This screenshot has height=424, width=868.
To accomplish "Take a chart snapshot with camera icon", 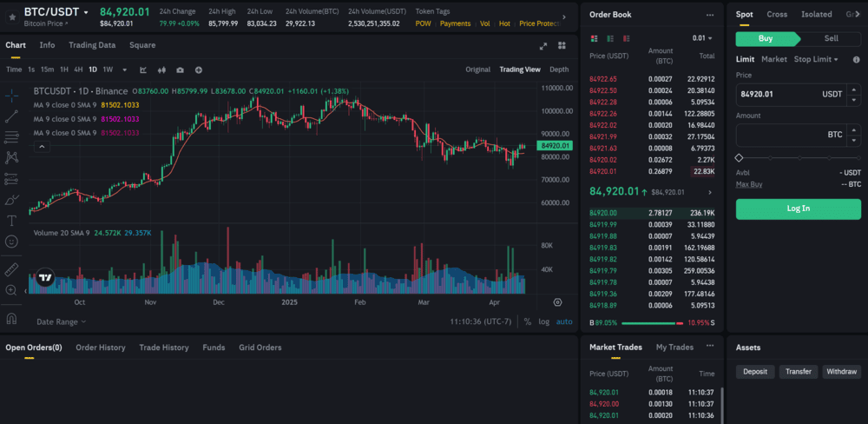I will (180, 70).
